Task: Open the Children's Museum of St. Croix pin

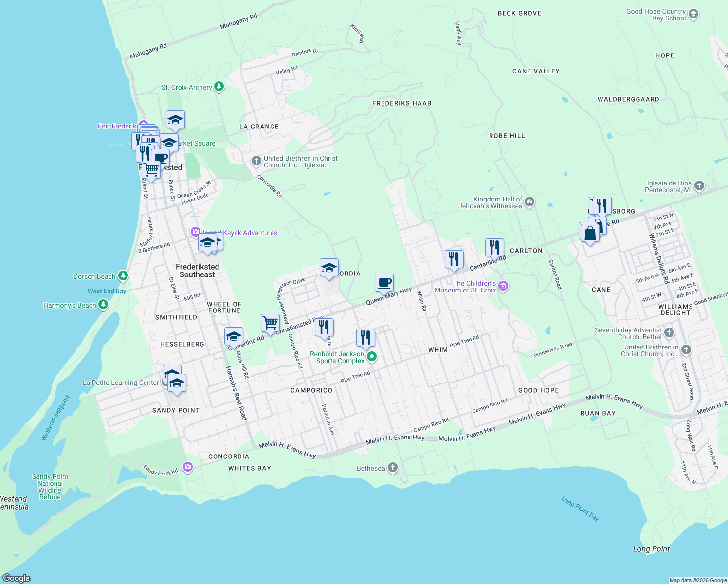Action: (x=503, y=286)
